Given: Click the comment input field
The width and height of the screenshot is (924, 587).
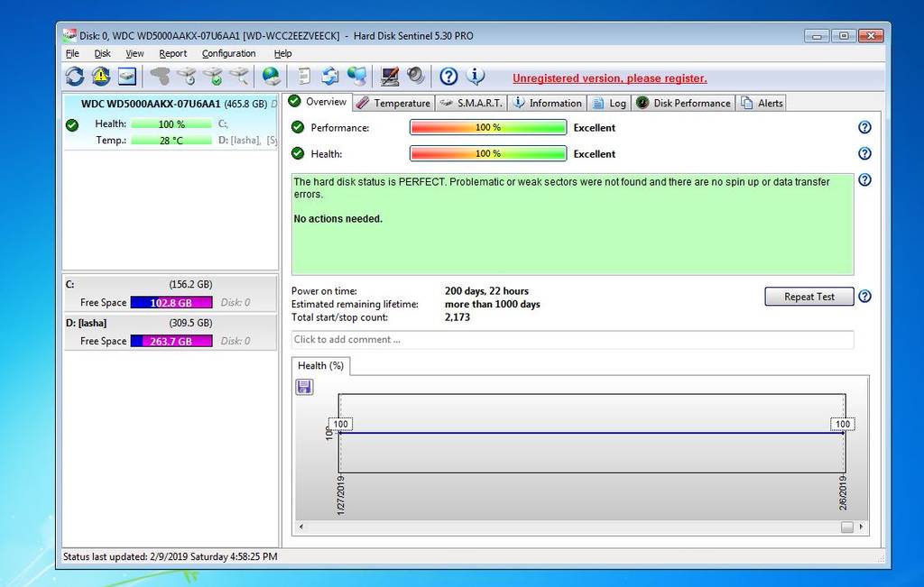Looking at the screenshot, I should pyautogui.click(x=572, y=340).
